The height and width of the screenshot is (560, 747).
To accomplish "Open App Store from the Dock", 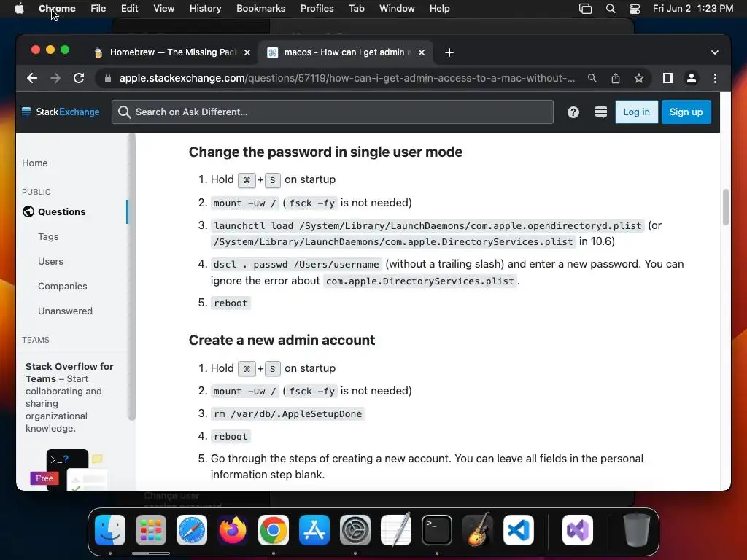I will (x=314, y=530).
